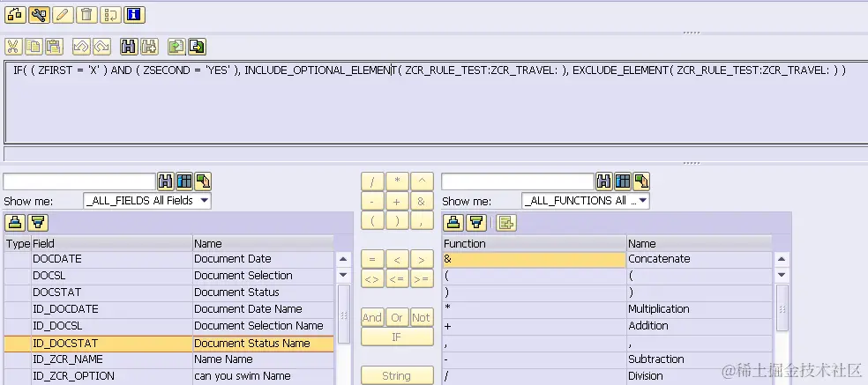This screenshot has width=868, height=385.
Task: Click the Or logical button
Action: pos(397,317)
